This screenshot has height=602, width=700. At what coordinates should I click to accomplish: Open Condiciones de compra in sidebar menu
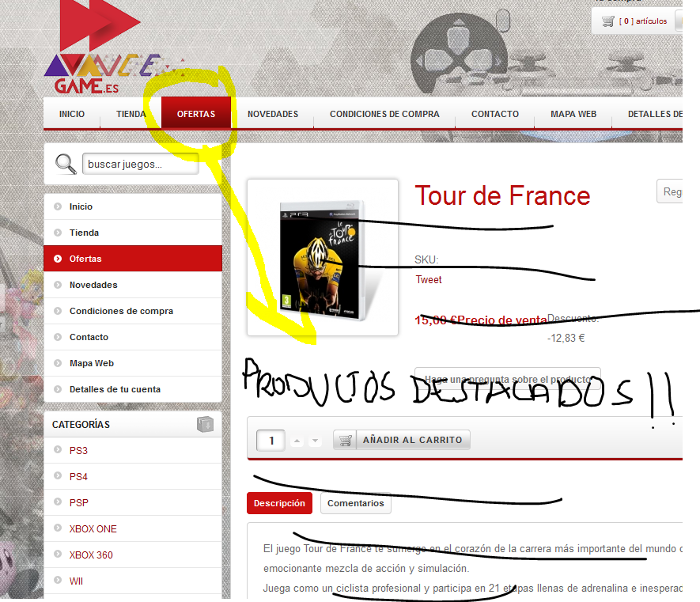click(x=133, y=311)
